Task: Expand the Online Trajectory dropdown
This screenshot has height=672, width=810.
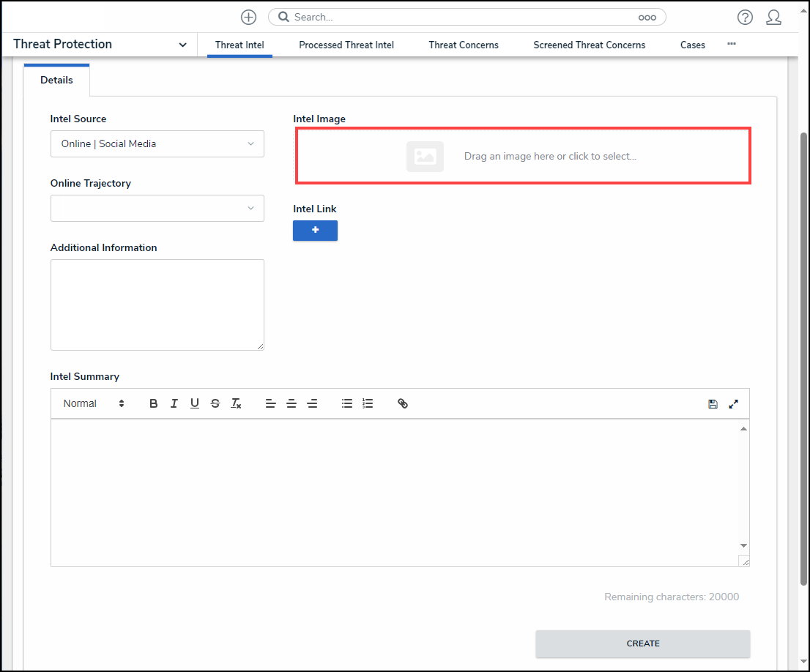Action: pyautogui.click(x=157, y=209)
